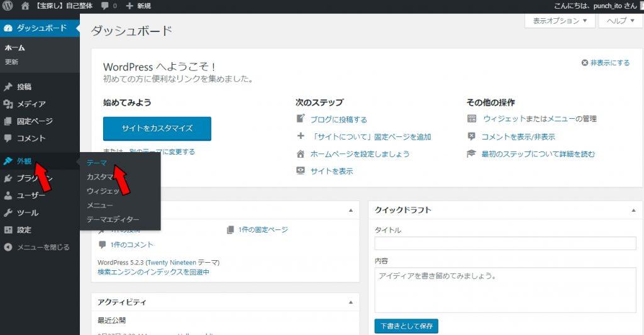Collapse the at-a-glance panel arrow above 1件の固定ページ

(x=351, y=210)
